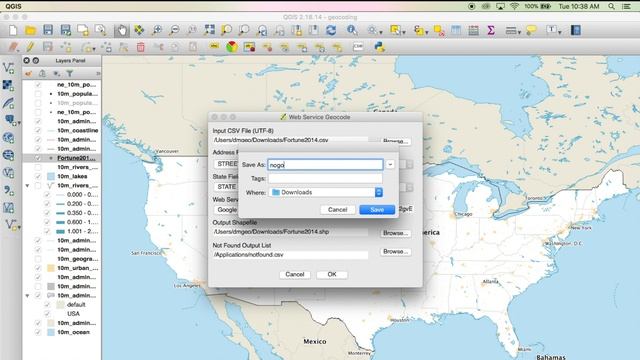Toggle editing with the pencil icon

pos(30,47)
